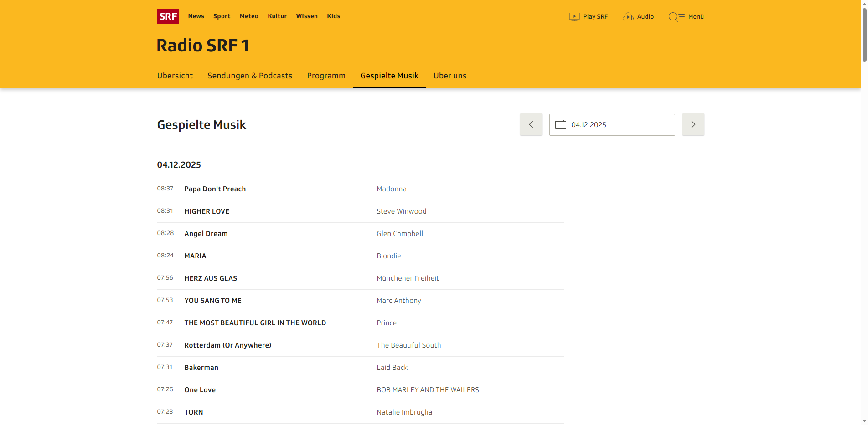868x425 pixels.
Task: Switch to the Programm tab
Action: coord(326,76)
